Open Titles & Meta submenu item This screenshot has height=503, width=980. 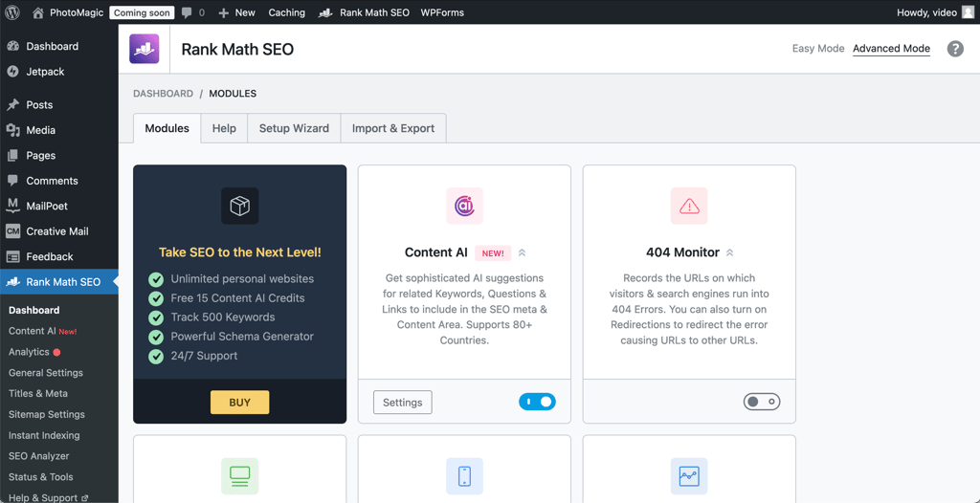coord(38,394)
